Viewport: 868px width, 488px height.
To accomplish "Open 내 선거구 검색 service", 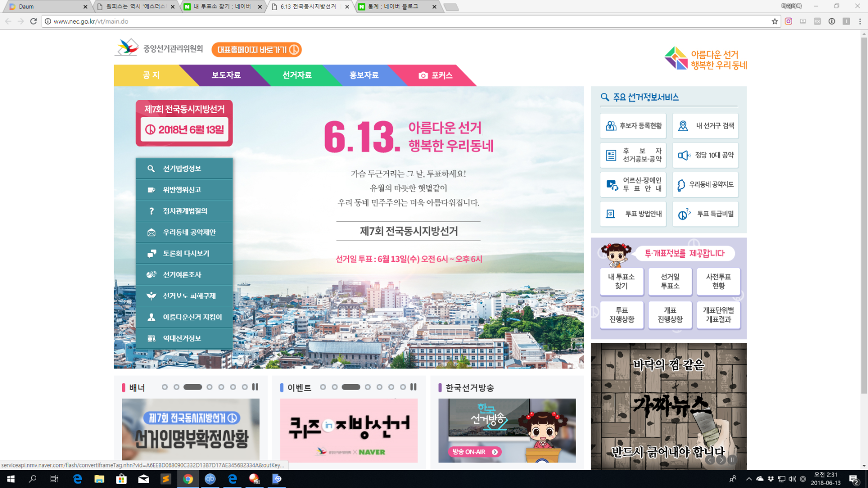I will [705, 126].
